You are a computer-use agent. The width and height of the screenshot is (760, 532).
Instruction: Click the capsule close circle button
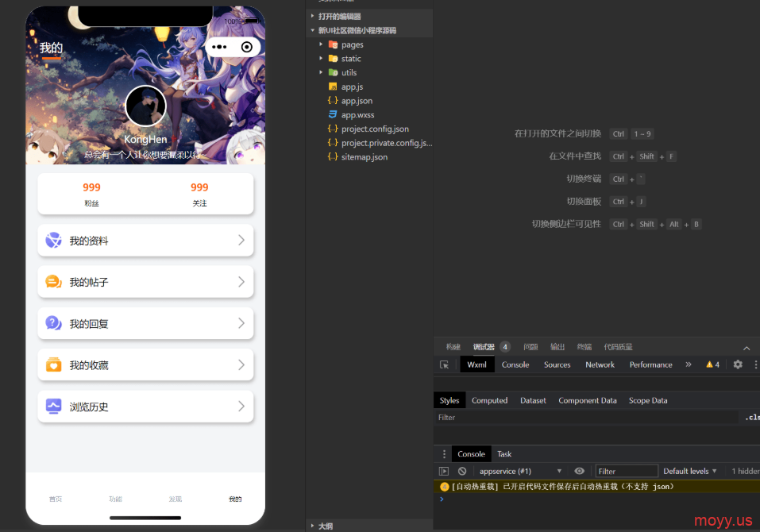click(x=247, y=48)
